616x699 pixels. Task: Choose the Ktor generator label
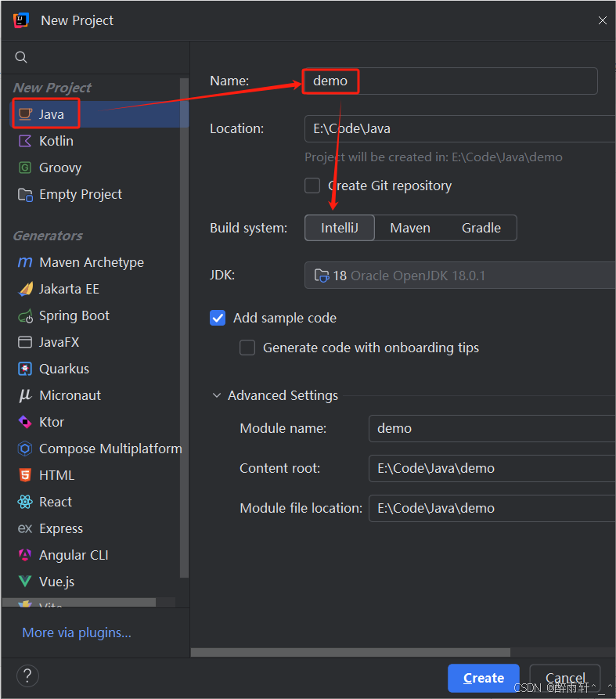click(x=52, y=422)
